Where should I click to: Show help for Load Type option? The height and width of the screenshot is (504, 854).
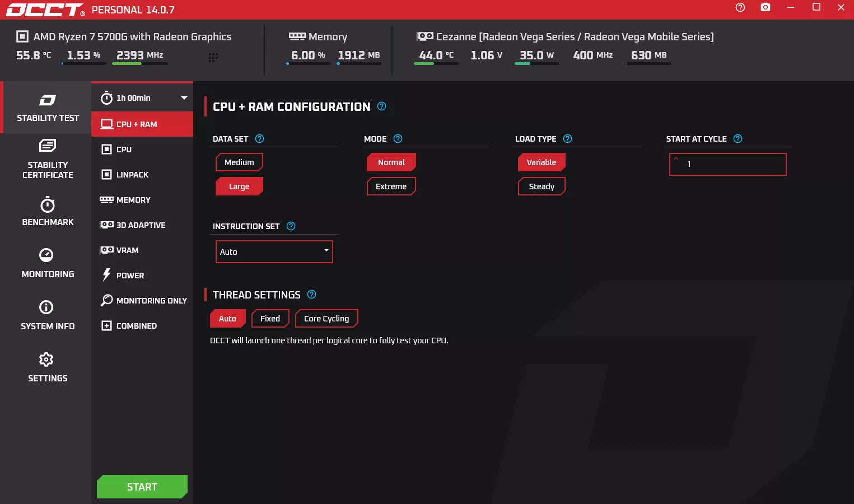click(x=568, y=139)
